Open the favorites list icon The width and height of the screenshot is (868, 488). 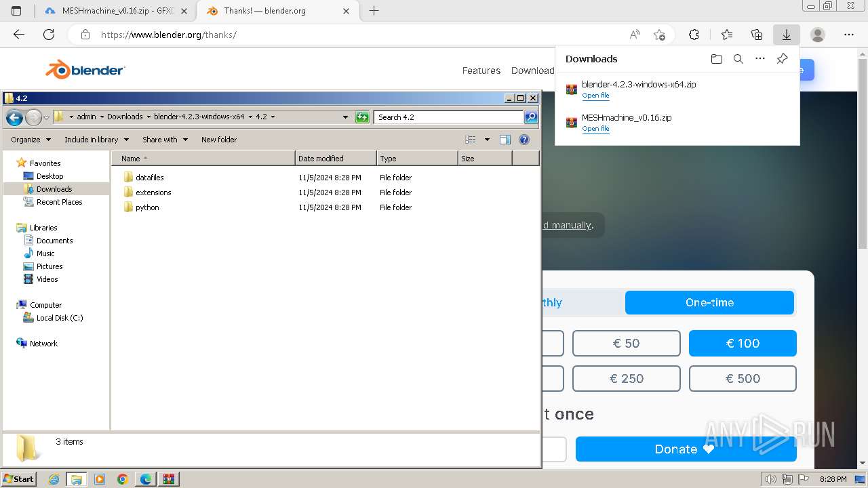[727, 35]
